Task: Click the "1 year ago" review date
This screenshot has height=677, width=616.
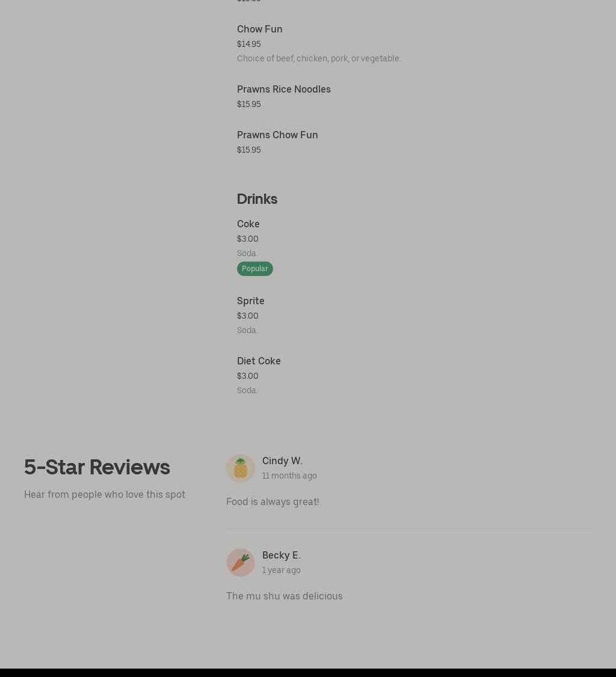Action: pyautogui.click(x=281, y=570)
